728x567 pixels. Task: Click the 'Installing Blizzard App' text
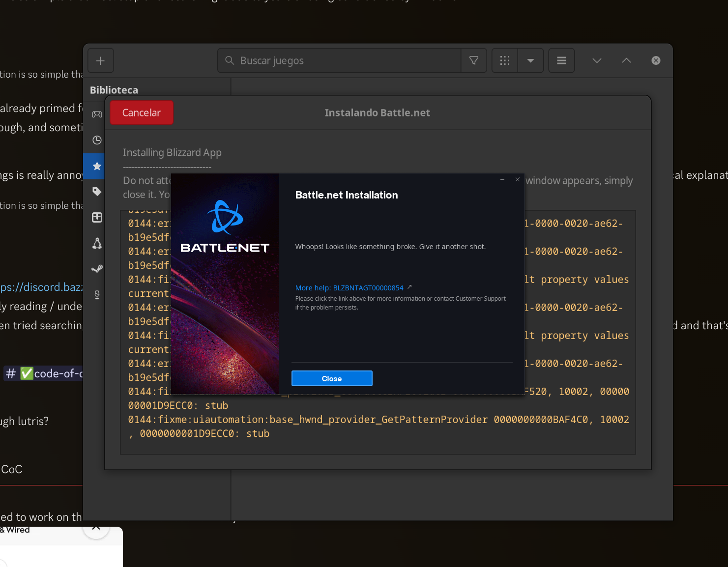pyautogui.click(x=172, y=153)
